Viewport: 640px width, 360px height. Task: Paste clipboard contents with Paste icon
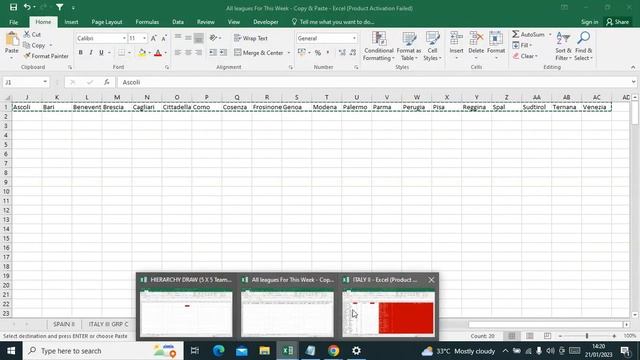(x=11, y=40)
